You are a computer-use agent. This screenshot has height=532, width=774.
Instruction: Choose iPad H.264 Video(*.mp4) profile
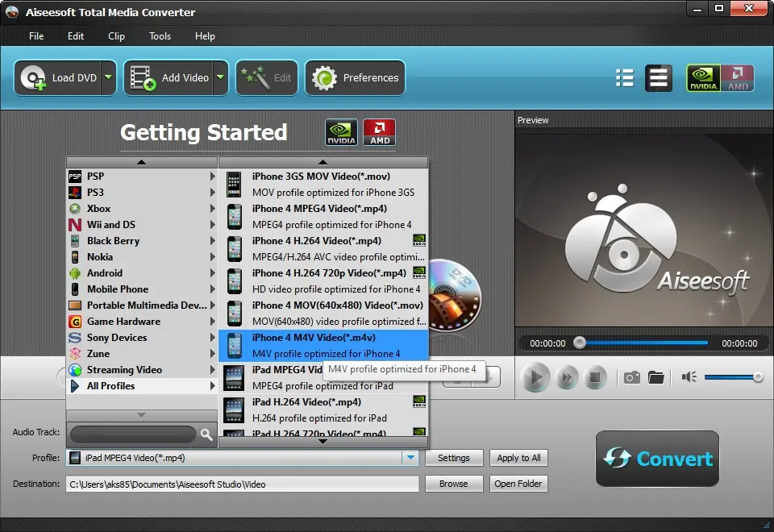click(x=324, y=410)
